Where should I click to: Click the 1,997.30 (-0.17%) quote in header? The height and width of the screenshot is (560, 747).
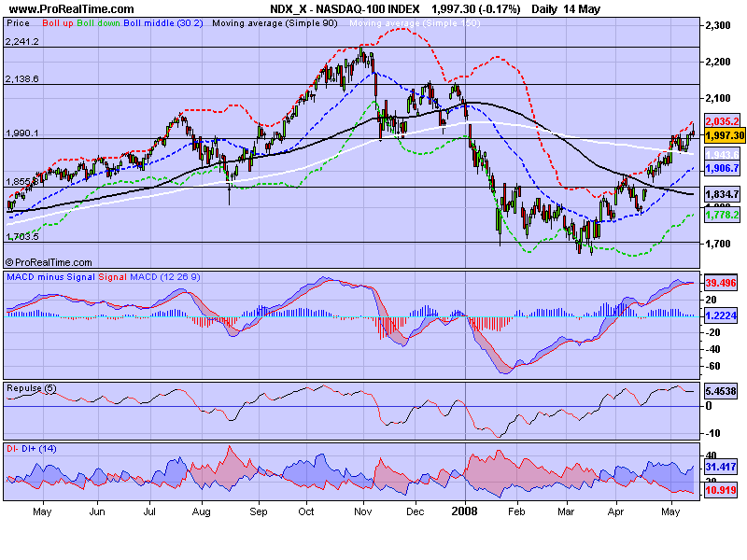pos(476,9)
